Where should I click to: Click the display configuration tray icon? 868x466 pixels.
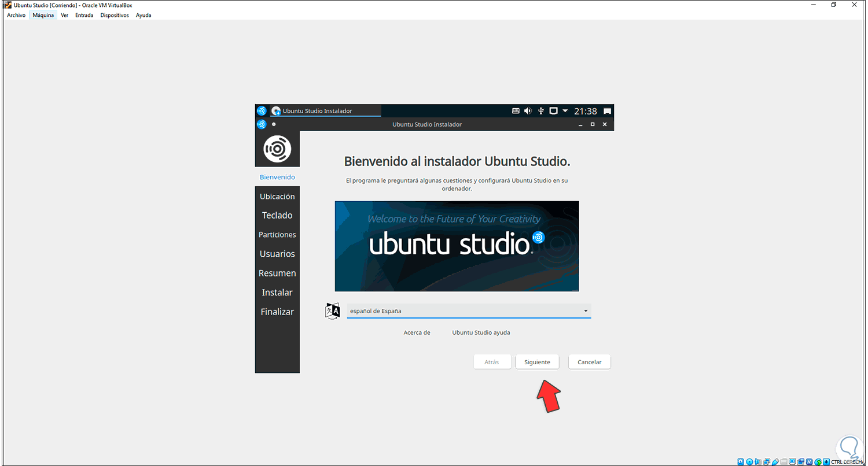[x=553, y=110]
